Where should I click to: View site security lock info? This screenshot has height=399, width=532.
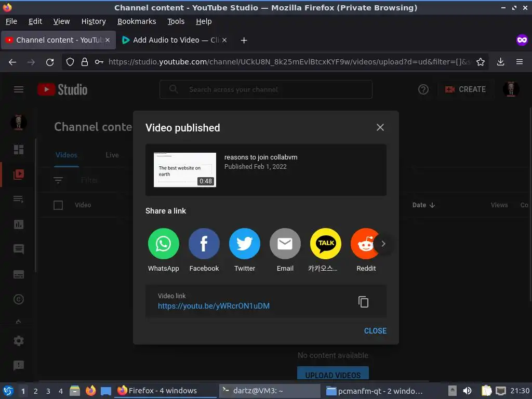click(x=85, y=62)
